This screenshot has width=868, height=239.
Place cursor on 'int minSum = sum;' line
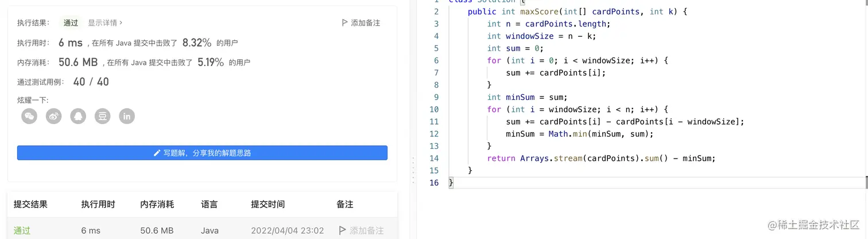pos(527,97)
